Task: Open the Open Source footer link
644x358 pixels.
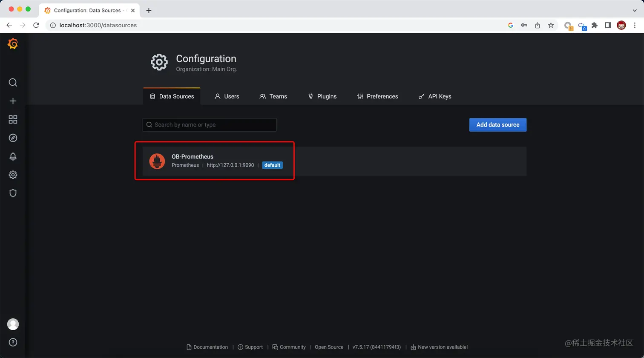Action: click(x=329, y=347)
